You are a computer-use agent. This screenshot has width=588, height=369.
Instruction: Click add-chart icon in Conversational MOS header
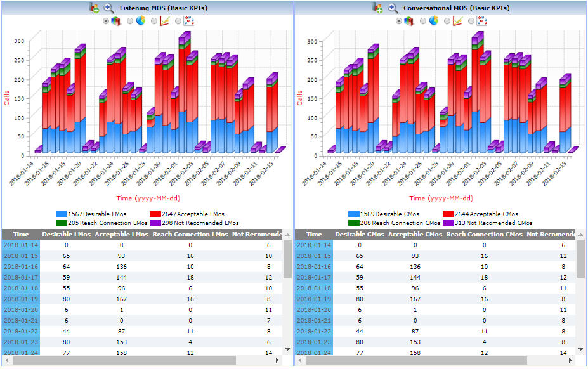click(x=378, y=8)
